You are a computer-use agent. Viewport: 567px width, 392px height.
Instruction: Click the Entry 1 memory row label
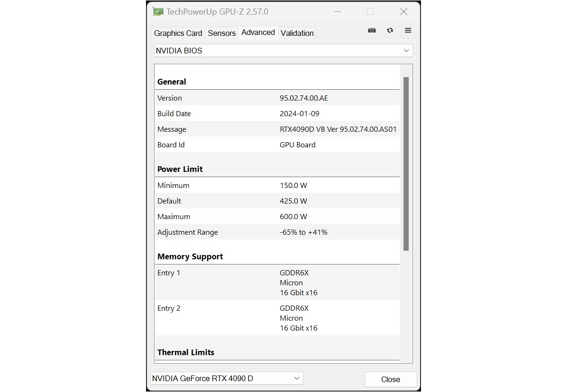click(169, 273)
